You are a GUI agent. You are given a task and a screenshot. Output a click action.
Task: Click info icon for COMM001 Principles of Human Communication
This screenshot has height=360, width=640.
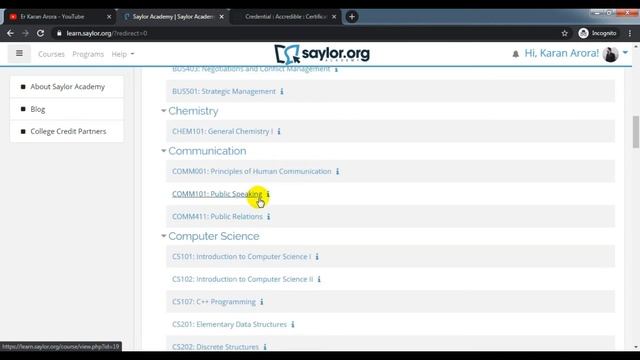click(338, 171)
